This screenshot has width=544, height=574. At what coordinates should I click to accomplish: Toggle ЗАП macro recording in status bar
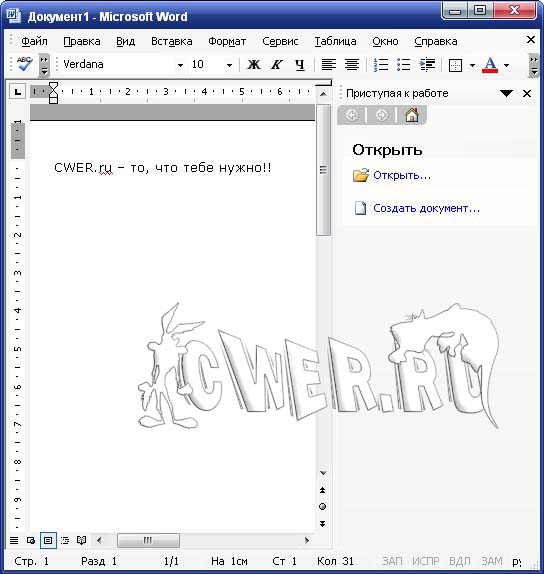[392, 561]
